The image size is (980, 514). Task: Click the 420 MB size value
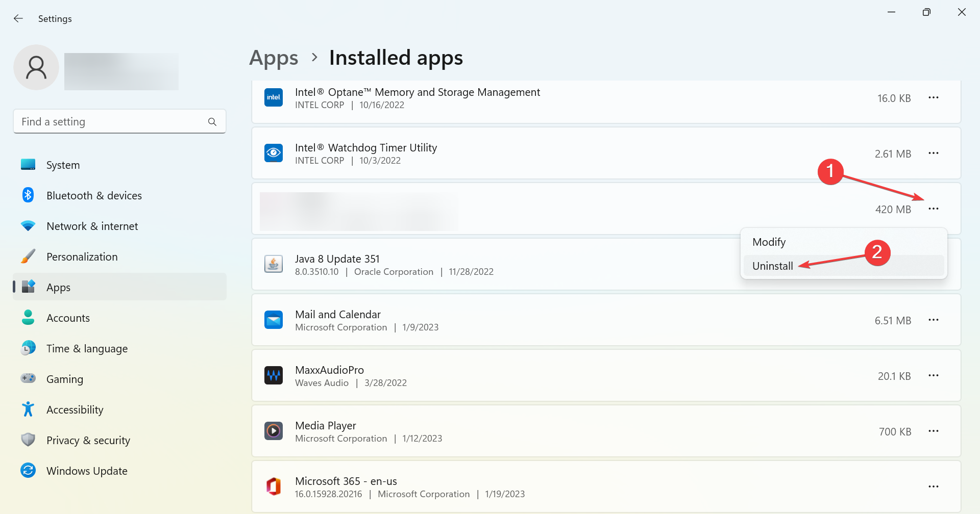(893, 210)
